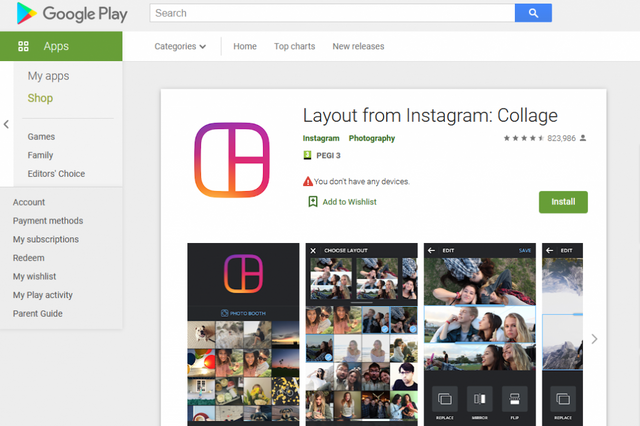Click the Layout from Instagram: Collage title
The width and height of the screenshot is (640, 426).
point(430,116)
